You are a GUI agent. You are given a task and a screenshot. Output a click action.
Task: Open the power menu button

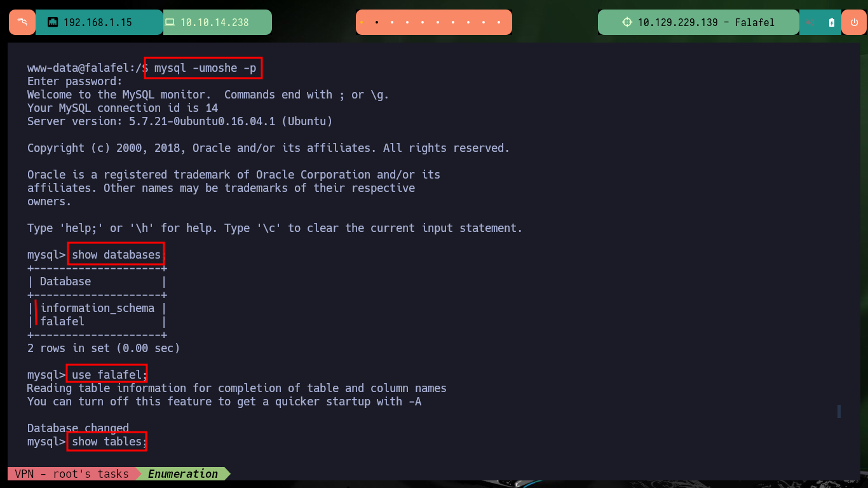(x=853, y=22)
